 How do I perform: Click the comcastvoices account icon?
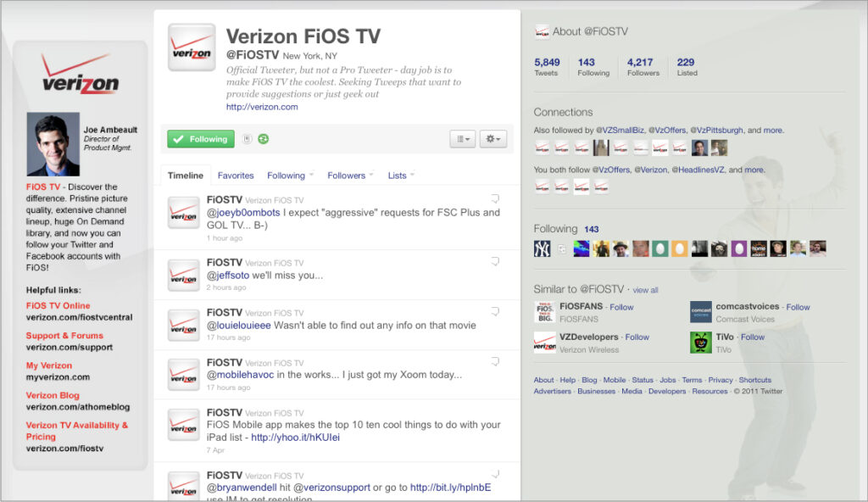click(701, 312)
